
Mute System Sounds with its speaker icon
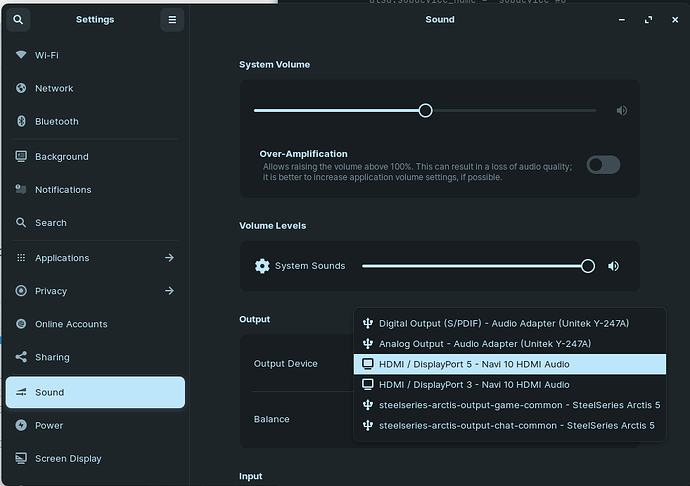(x=613, y=266)
